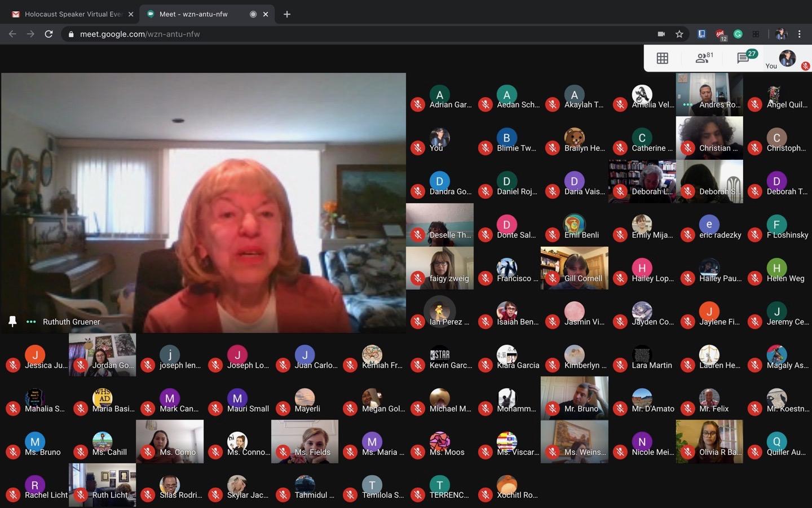Reload the Meet page

point(49,34)
